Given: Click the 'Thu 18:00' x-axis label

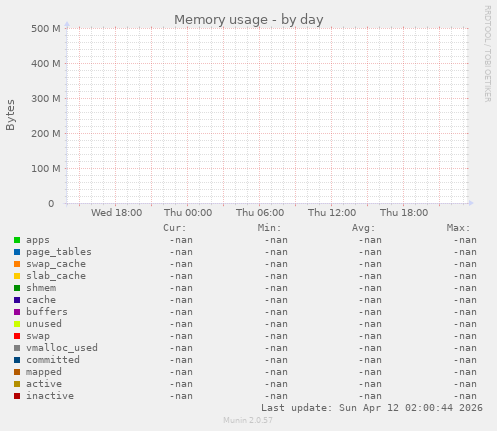Looking at the screenshot, I should (x=404, y=213).
